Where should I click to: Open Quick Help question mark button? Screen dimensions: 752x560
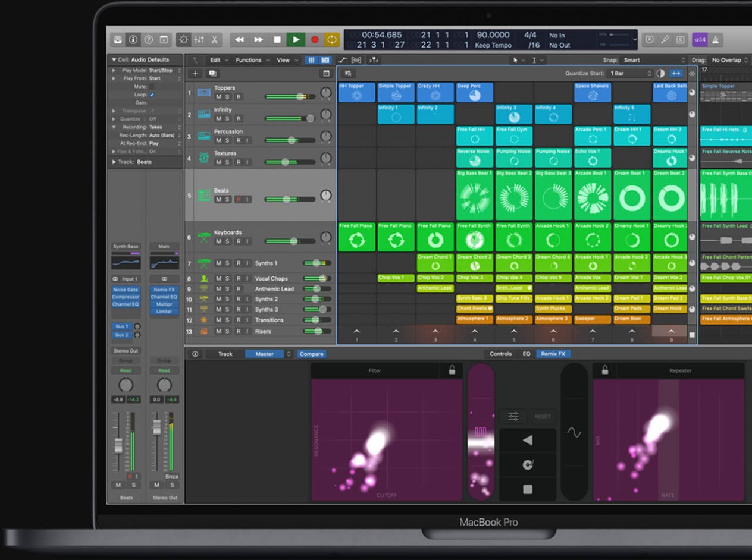[x=148, y=40]
